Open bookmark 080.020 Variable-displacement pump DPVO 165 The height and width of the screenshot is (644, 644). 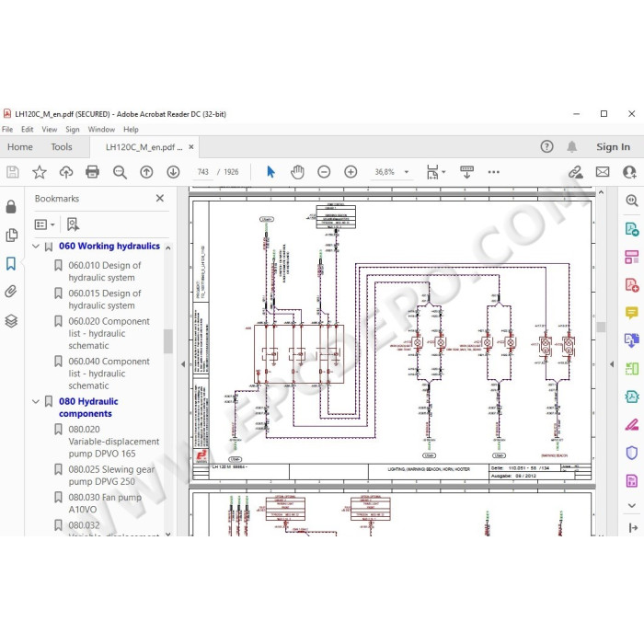[x=114, y=441]
